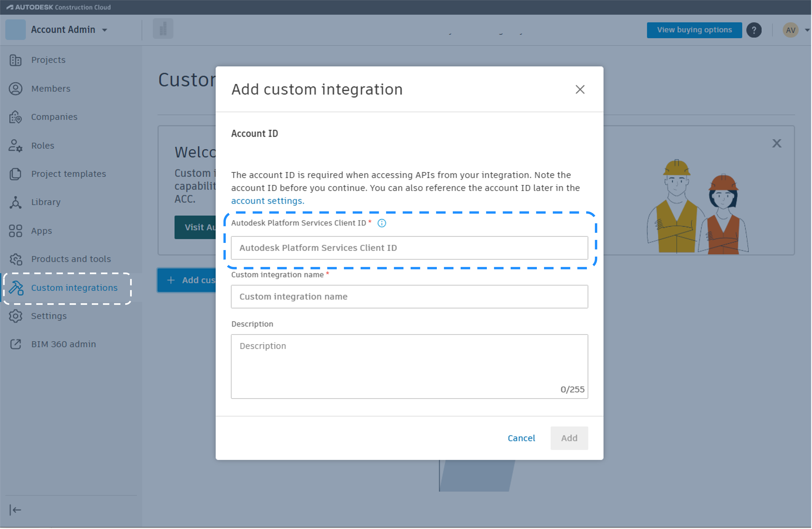Screen dimensions: 812x529
Task: Close the Add custom integration dialog
Action: click(580, 90)
